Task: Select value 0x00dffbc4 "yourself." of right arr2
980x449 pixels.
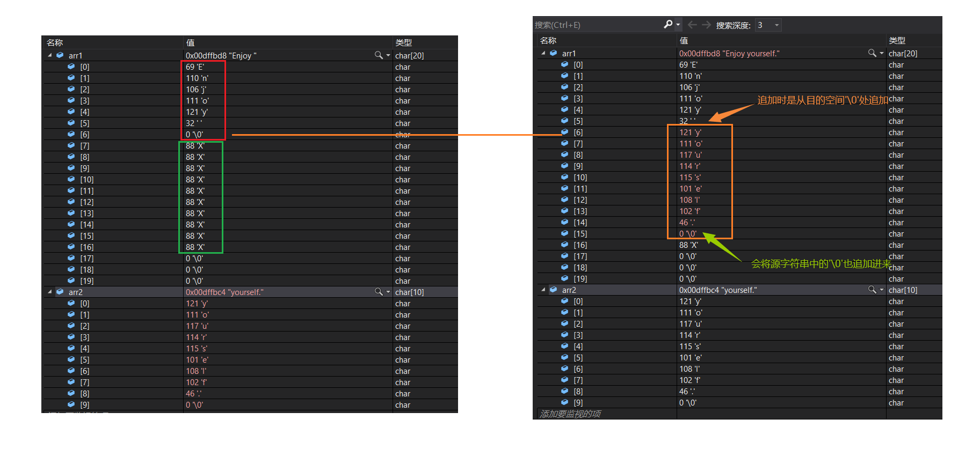Action: click(x=718, y=290)
